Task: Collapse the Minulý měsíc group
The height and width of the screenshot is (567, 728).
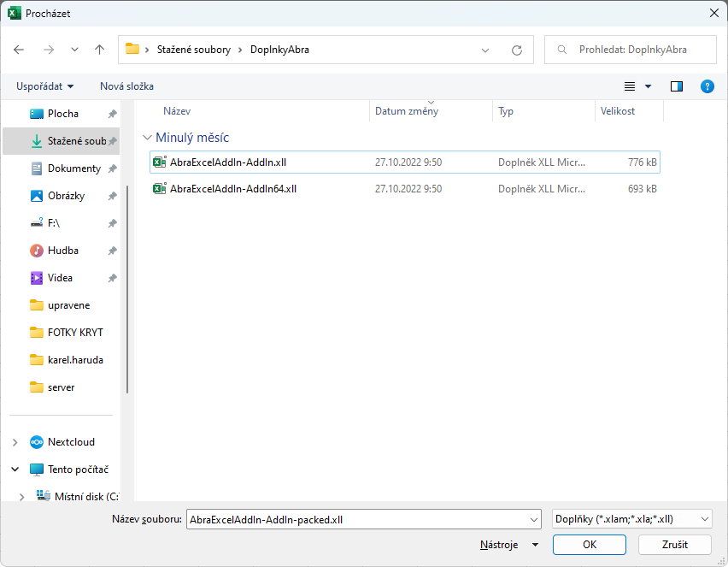Action: point(147,138)
